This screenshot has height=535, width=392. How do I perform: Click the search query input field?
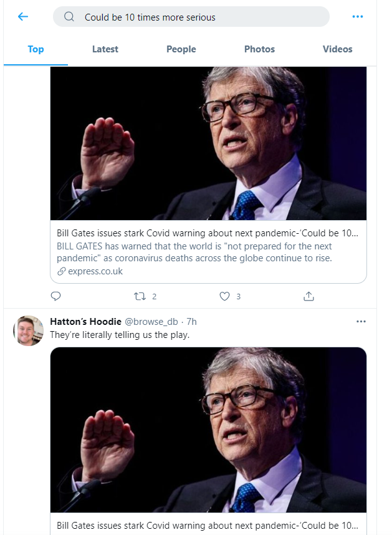pyautogui.click(x=199, y=17)
